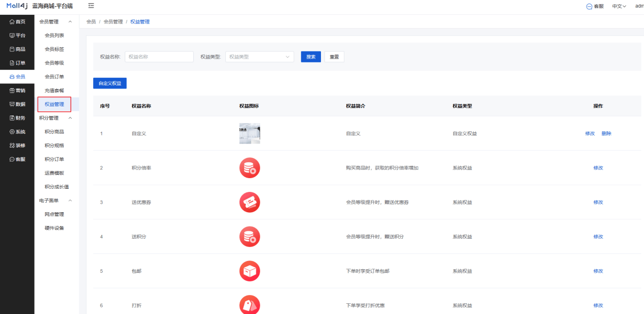Go to 会员列表 submenu item
This screenshot has width=644, height=314.
coord(54,35)
